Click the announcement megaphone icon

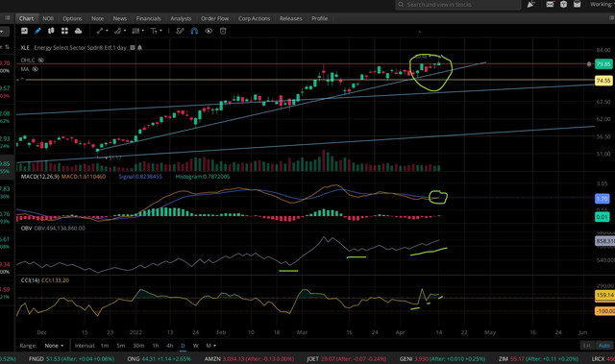point(531,4)
